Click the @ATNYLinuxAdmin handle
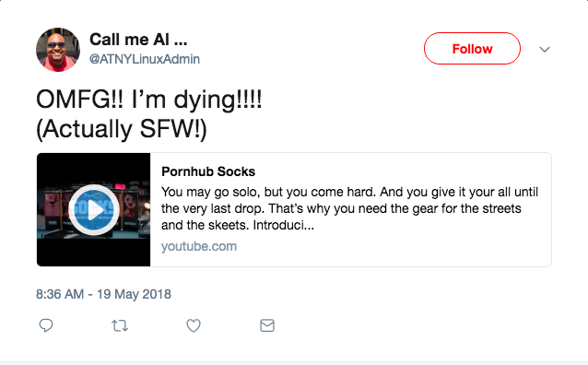The height and width of the screenshot is (365, 588). 145,59
